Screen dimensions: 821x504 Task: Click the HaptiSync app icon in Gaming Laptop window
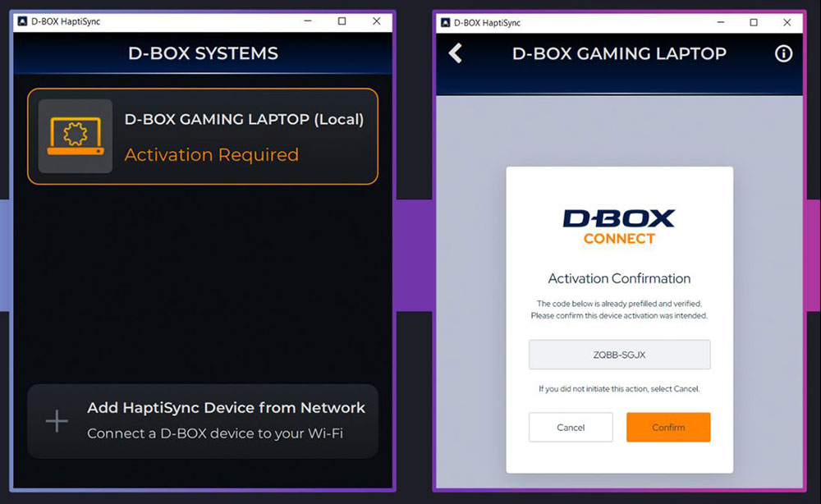(446, 22)
